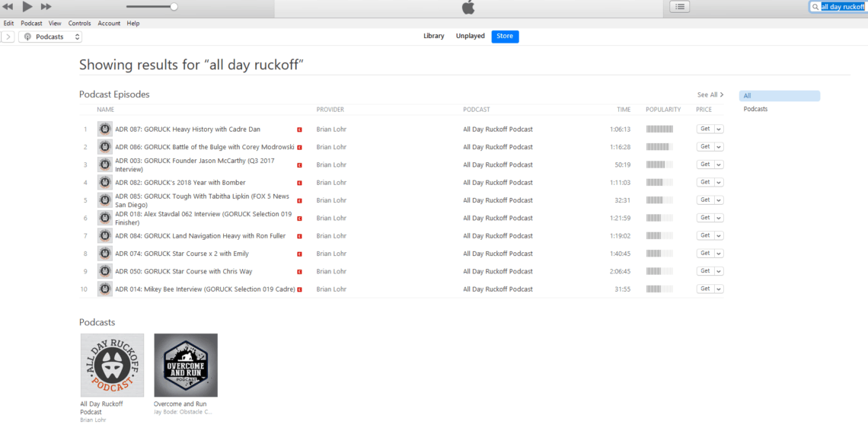
Task: Select the Store tab
Action: 505,37
